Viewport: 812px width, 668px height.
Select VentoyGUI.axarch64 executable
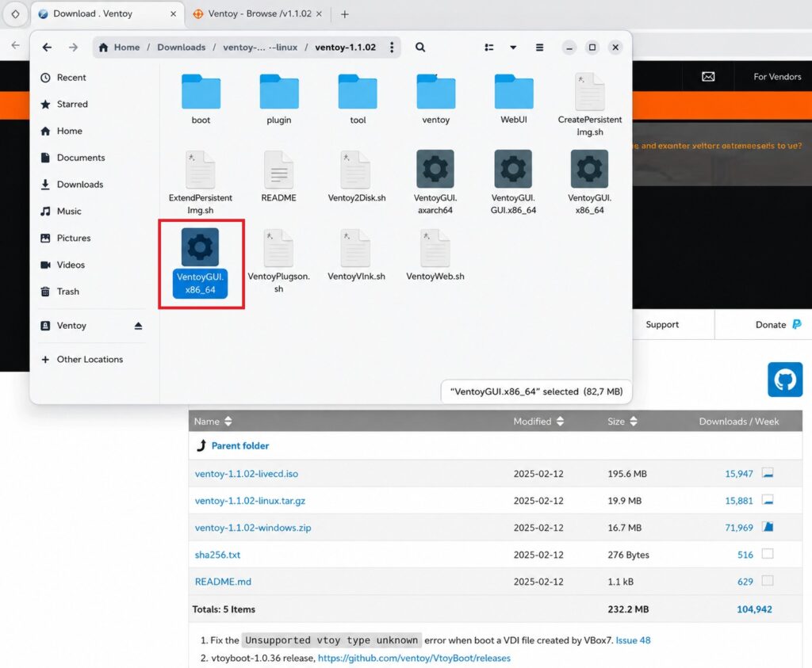coord(435,183)
